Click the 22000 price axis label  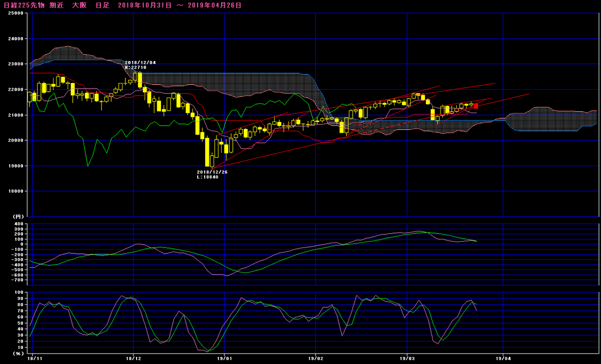(x=16, y=90)
